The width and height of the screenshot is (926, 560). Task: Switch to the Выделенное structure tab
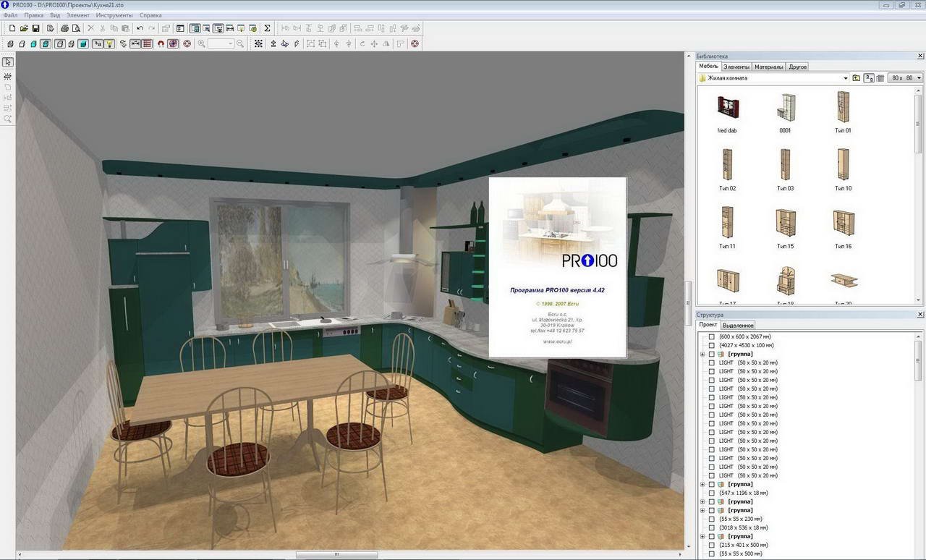click(738, 326)
